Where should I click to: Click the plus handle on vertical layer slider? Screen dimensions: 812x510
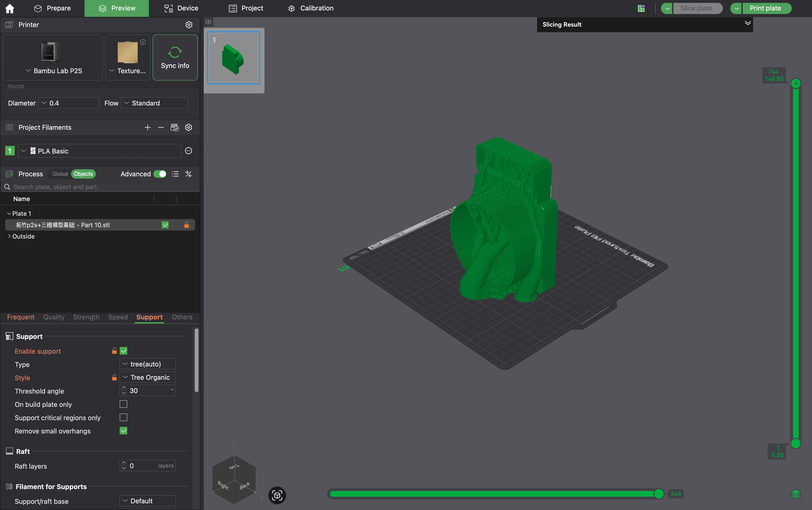pyautogui.click(x=795, y=83)
